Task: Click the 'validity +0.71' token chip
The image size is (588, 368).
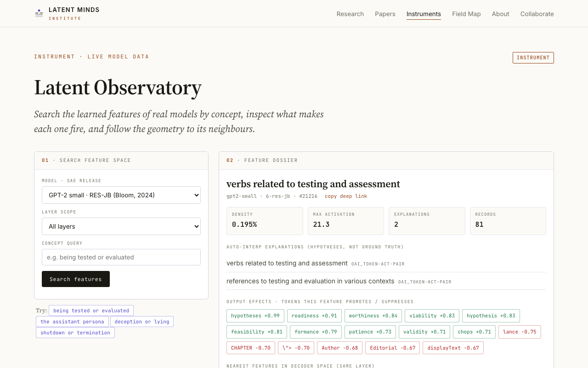Action: coord(424,332)
